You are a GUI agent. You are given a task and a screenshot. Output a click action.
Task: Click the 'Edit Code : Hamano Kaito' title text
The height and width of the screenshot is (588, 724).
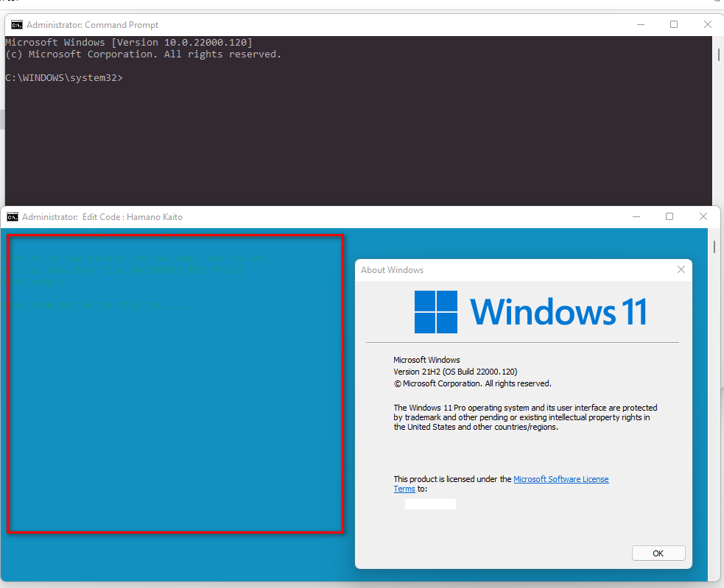pyautogui.click(x=133, y=217)
